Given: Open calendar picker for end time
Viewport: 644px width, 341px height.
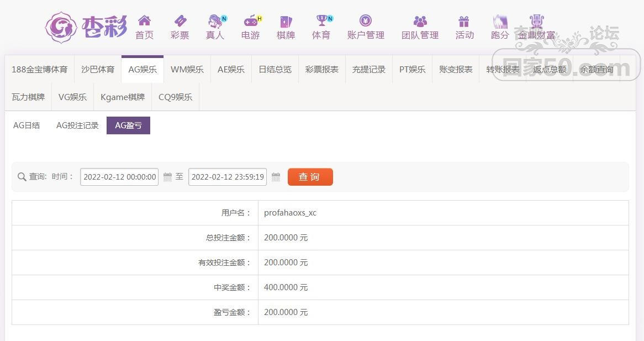Looking at the screenshot, I should pos(276,177).
